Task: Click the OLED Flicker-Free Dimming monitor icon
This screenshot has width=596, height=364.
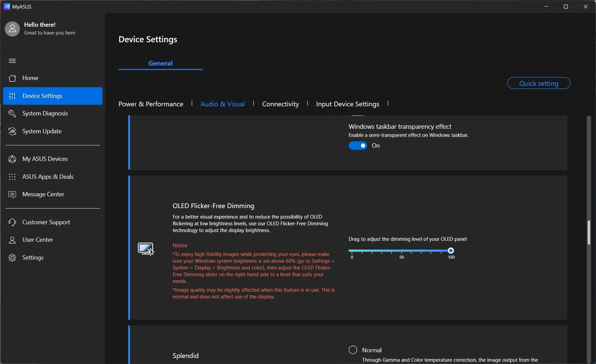Action: point(146,249)
